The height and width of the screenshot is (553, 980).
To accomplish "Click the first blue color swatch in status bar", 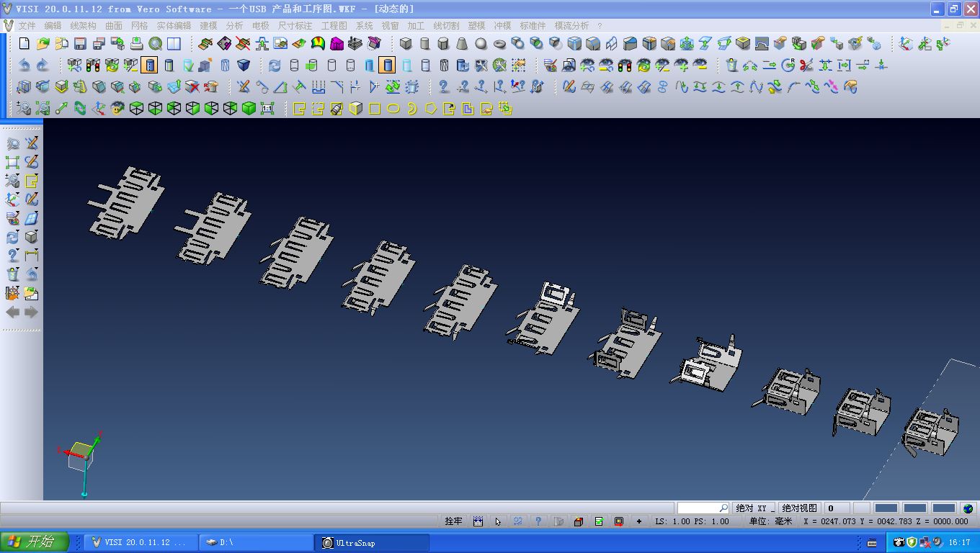I will [x=886, y=508].
